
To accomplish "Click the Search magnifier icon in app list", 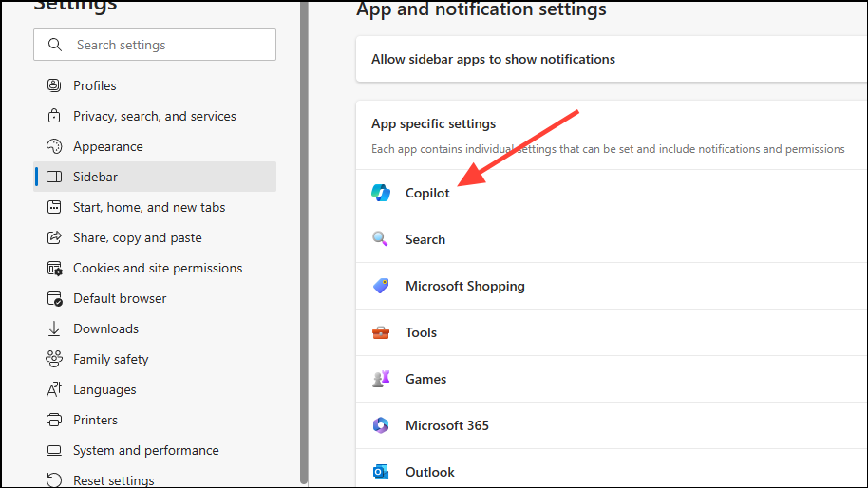I will pyautogui.click(x=381, y=239).
